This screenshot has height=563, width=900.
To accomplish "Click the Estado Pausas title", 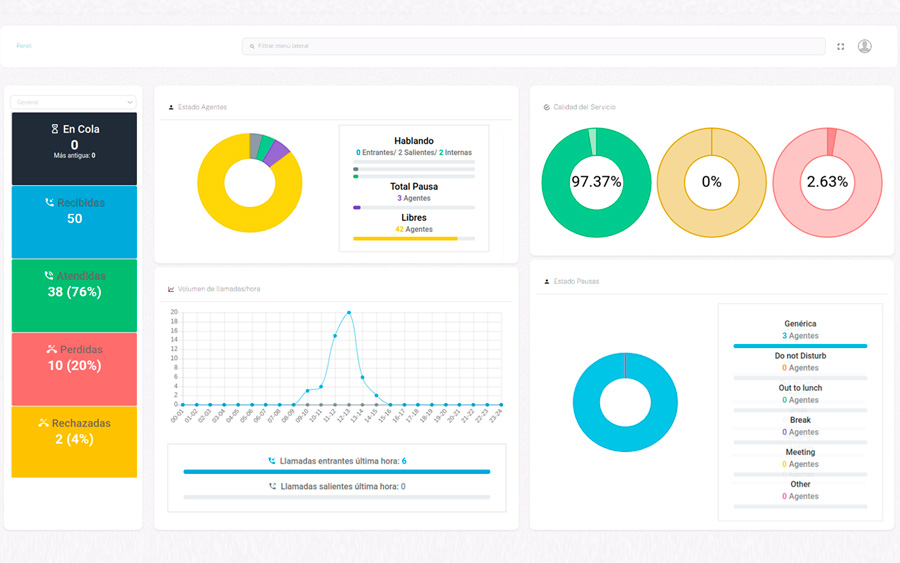I will [x=576, y=282].
